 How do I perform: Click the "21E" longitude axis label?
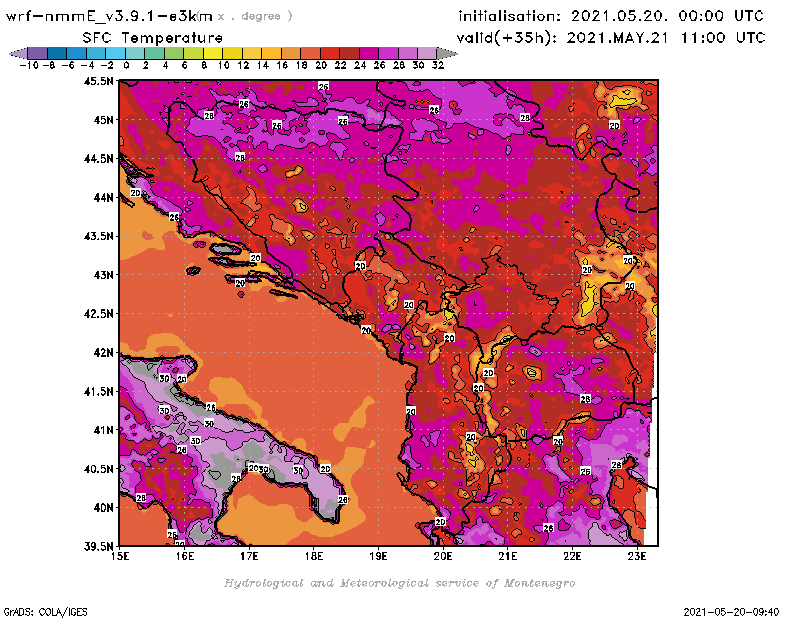coord(508,556)
